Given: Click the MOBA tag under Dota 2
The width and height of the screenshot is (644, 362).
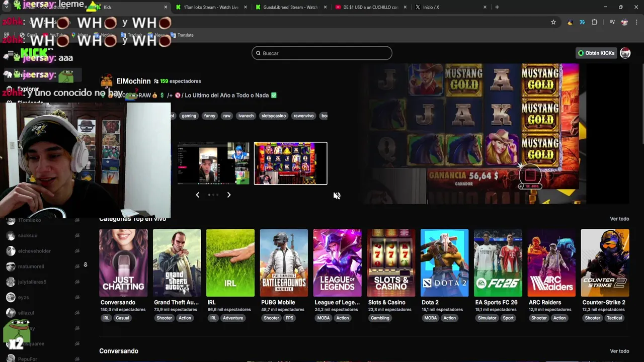Looking at the screenshot, I should click(431, 318).
